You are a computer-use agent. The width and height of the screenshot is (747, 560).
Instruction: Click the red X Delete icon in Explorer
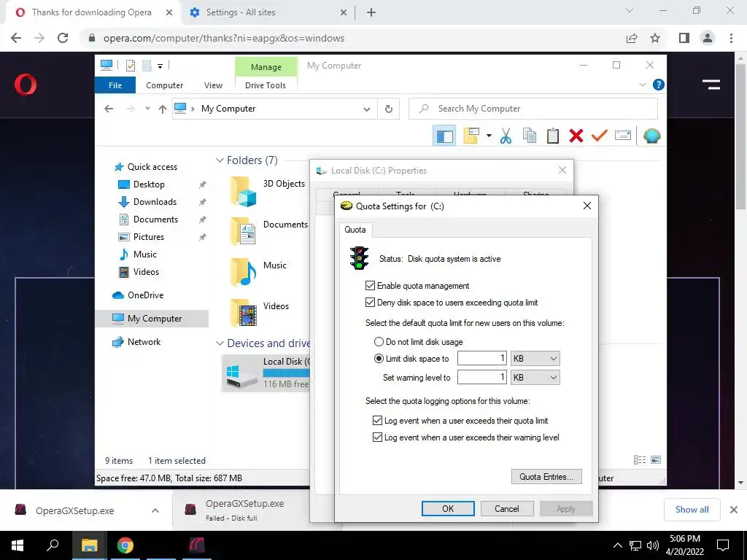tap(576, 136)
